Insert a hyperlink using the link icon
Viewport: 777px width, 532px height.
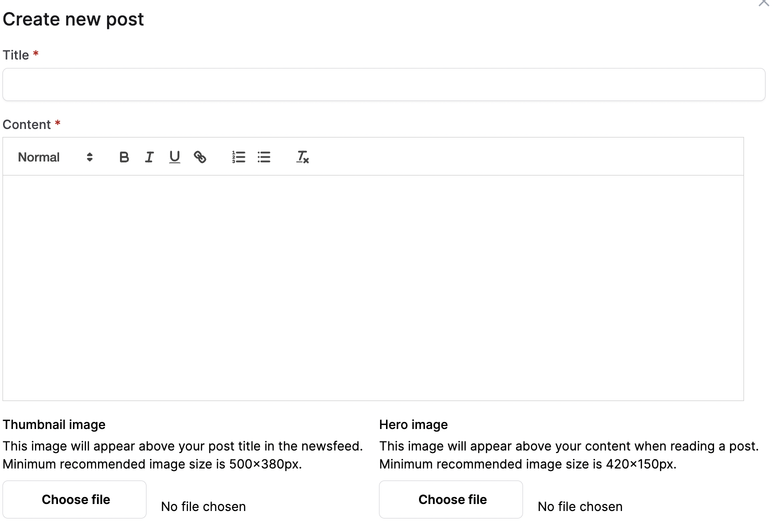[200, 157]
